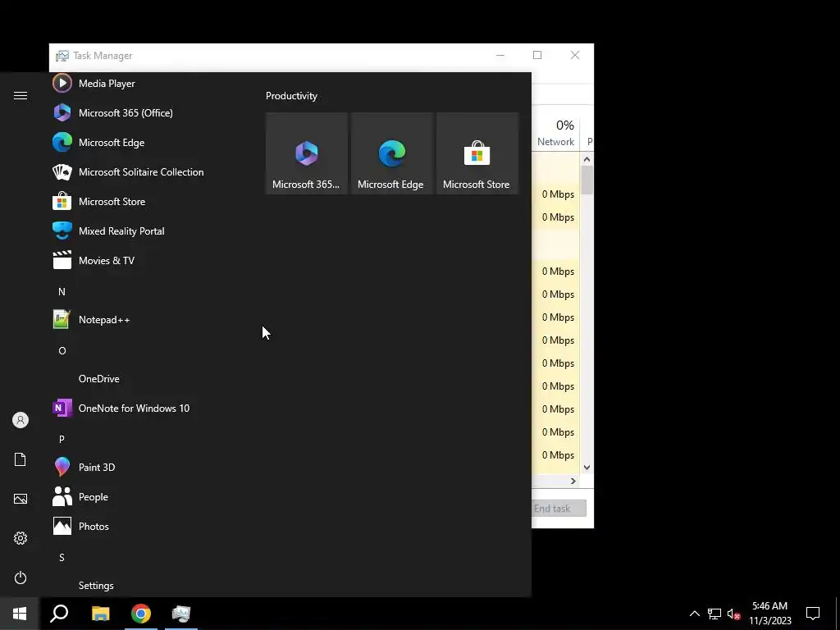Open the user account icon in Start sidebar

[x=21, y=420]
